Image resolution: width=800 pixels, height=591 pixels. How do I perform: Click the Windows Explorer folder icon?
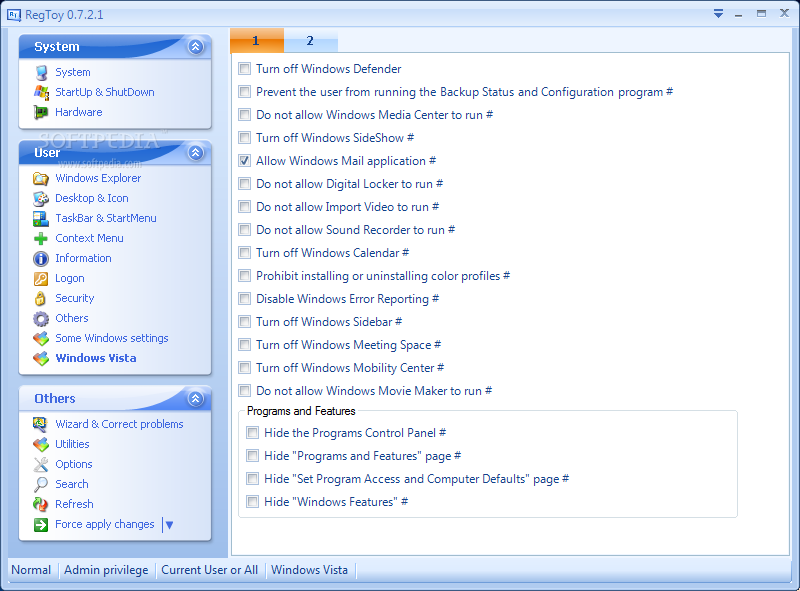[41, 178]
